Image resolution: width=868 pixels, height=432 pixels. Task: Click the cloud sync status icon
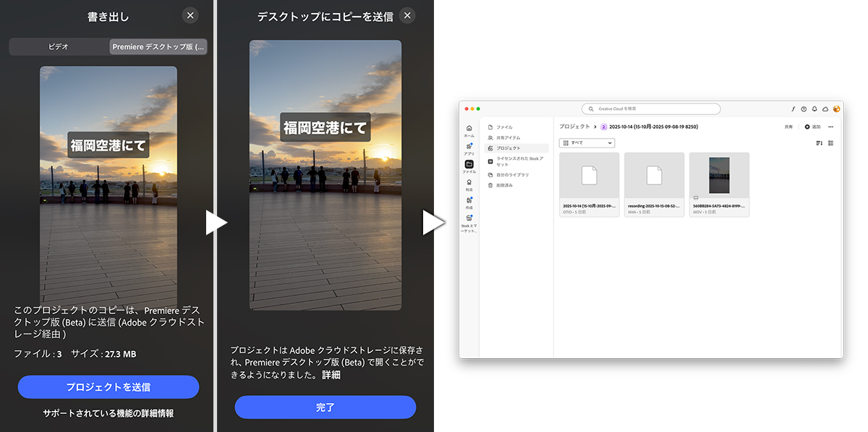825,109
